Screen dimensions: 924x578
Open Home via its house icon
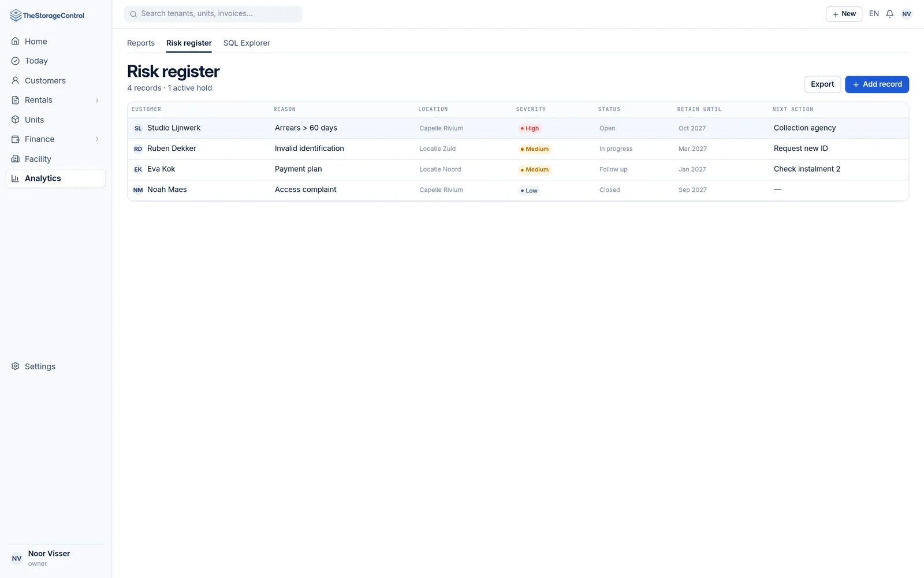16,41
